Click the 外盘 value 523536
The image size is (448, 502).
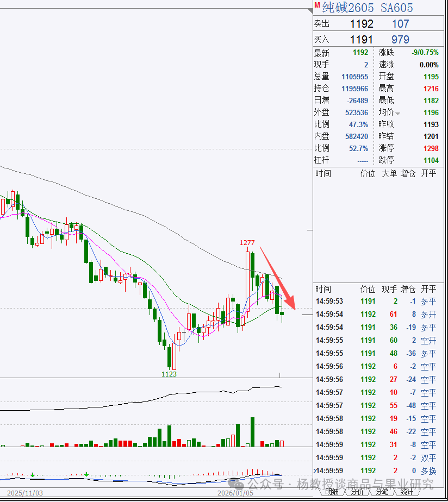(x=357, y=112)
